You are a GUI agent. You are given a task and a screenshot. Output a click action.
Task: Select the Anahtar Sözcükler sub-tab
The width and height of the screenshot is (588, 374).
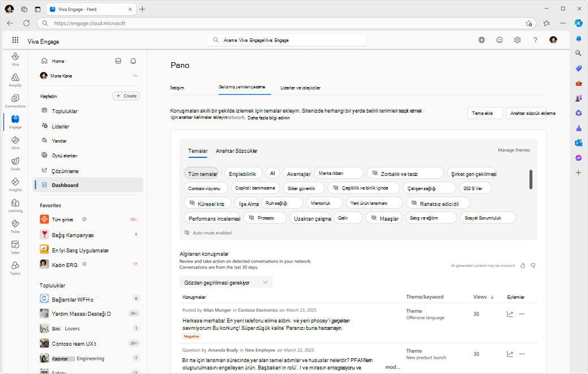pyautogui.click(x=236, y=151)
